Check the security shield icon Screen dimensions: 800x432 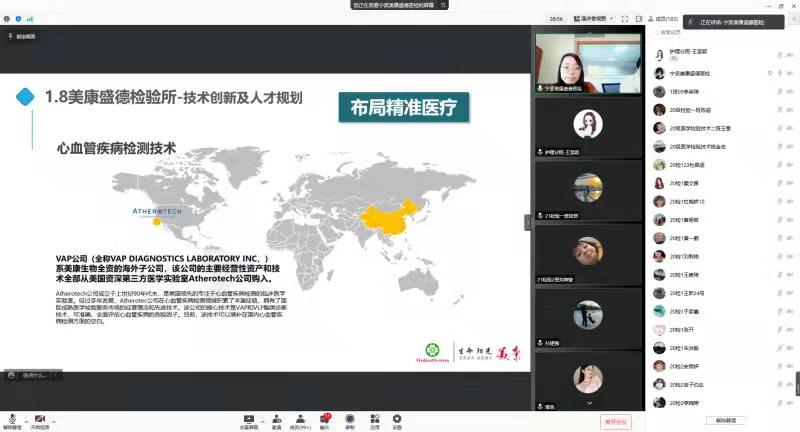point(18,19)
